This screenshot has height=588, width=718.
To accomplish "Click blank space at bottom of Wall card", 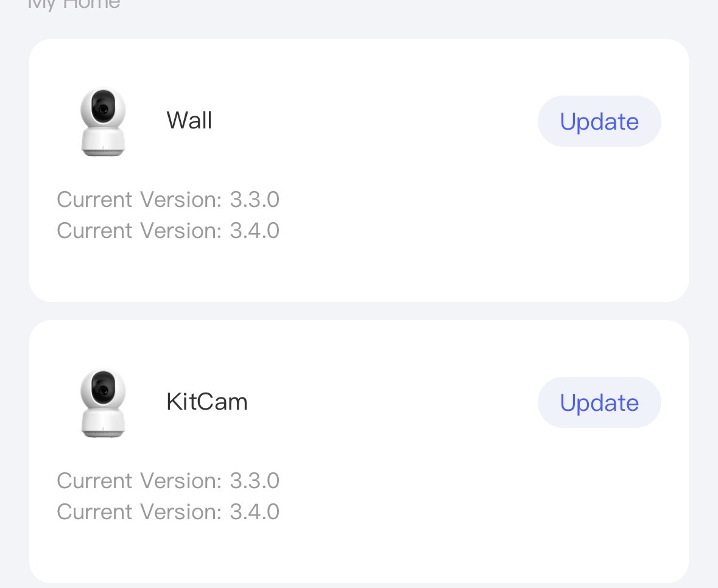I will (359, 274).
